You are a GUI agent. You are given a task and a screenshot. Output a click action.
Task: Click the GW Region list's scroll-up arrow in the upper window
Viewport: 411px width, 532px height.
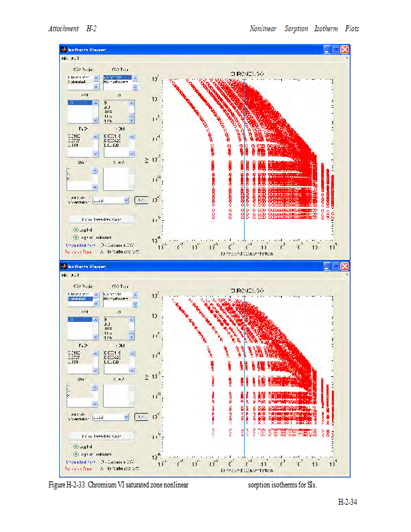(96, 77)
